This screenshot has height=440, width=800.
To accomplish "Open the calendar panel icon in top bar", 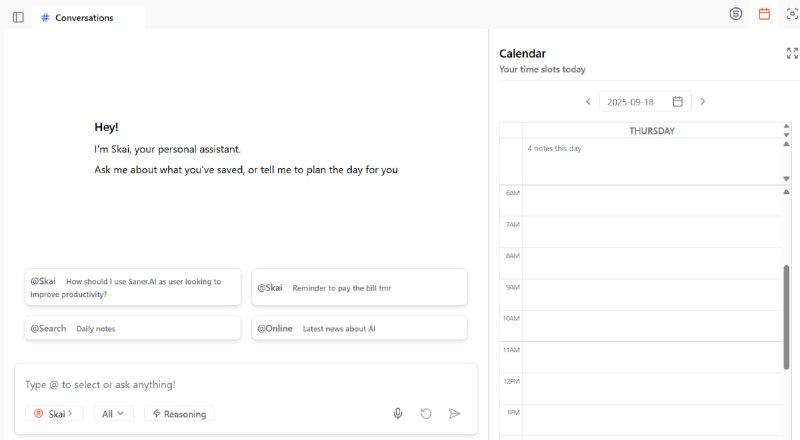I will pos(764,14).
